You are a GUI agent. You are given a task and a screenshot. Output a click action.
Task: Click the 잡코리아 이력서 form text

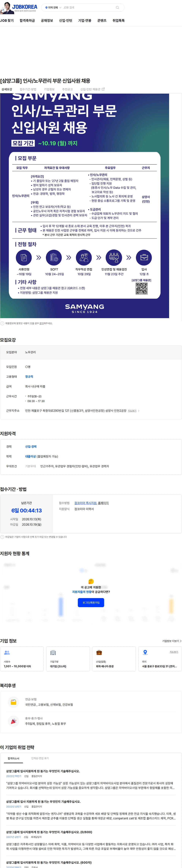84,509
